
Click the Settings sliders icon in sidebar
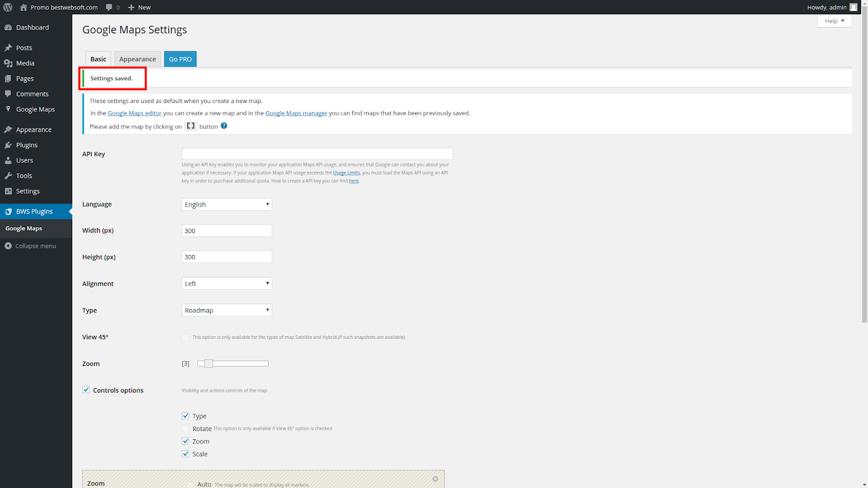8,191
